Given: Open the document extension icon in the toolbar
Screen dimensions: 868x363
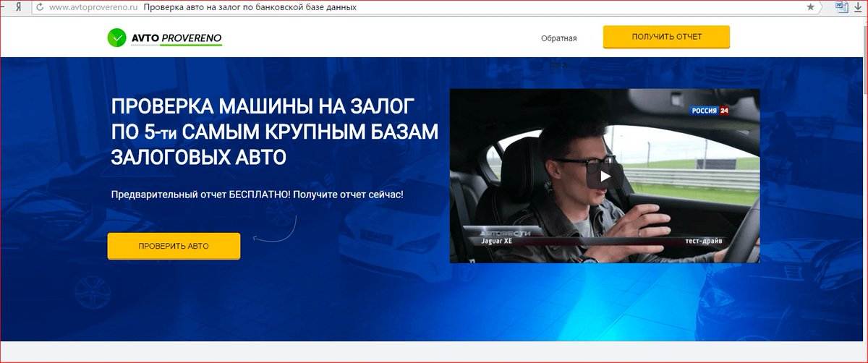Looking at the screenshot, I should [841, 7].
